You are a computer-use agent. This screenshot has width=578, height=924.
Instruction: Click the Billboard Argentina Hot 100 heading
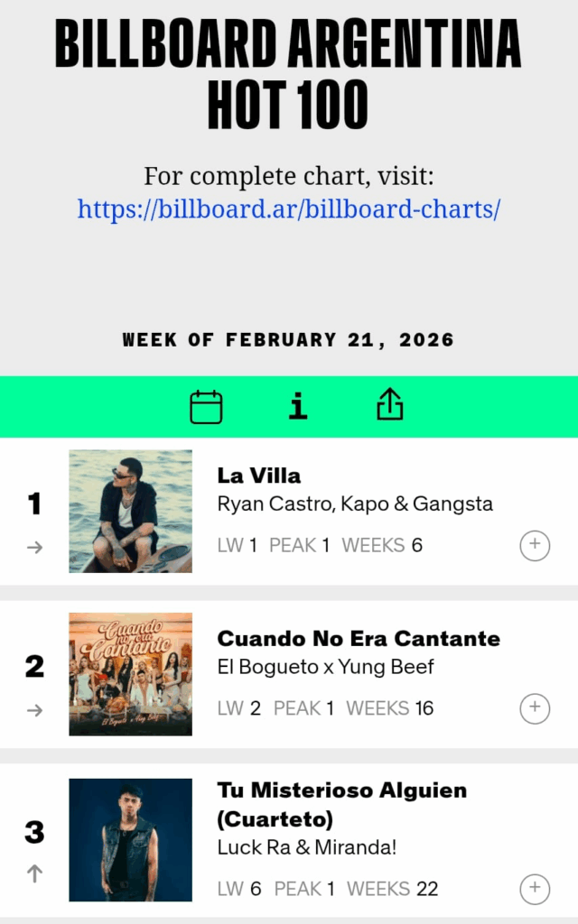click(289, 74)
